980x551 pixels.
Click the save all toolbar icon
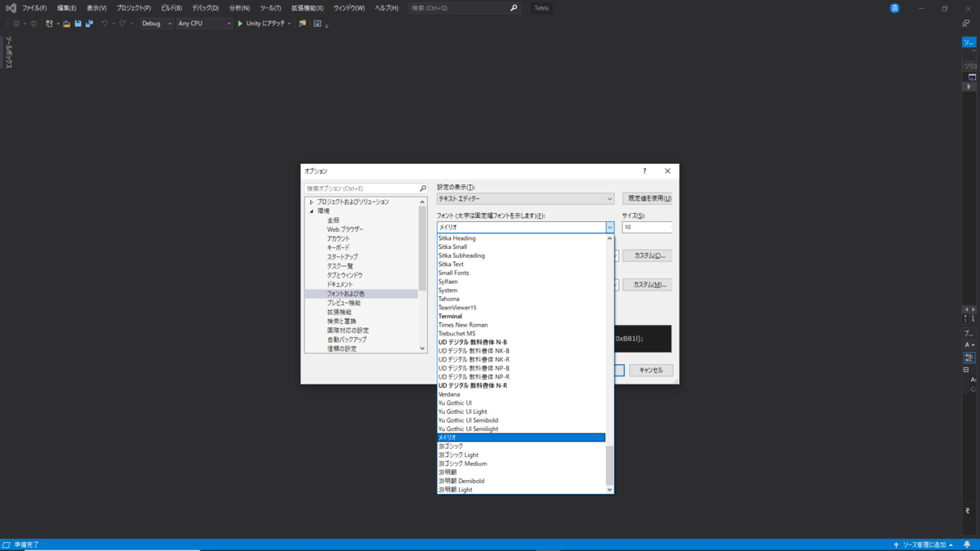89,24
